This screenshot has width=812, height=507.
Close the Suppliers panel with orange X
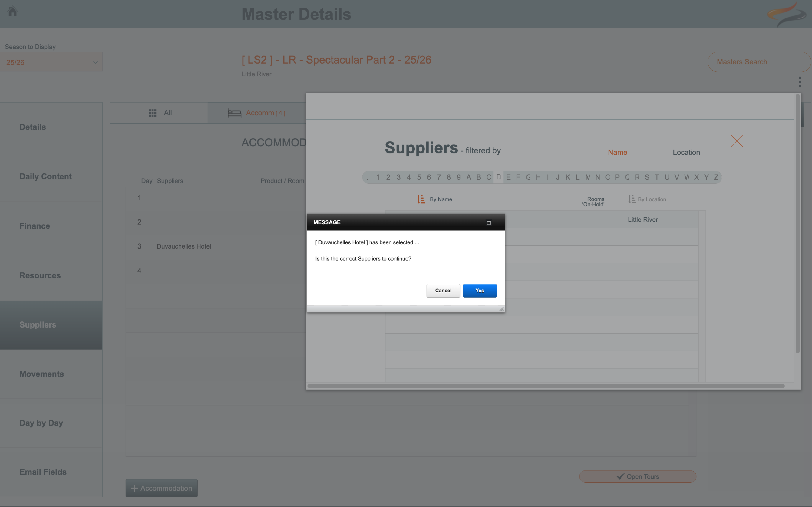[736, 141]
